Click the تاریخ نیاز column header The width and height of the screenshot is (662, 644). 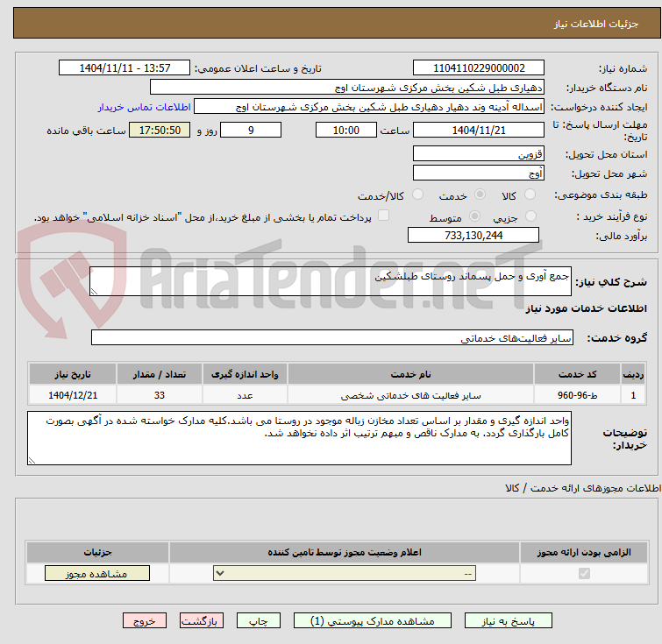(73, 374)
